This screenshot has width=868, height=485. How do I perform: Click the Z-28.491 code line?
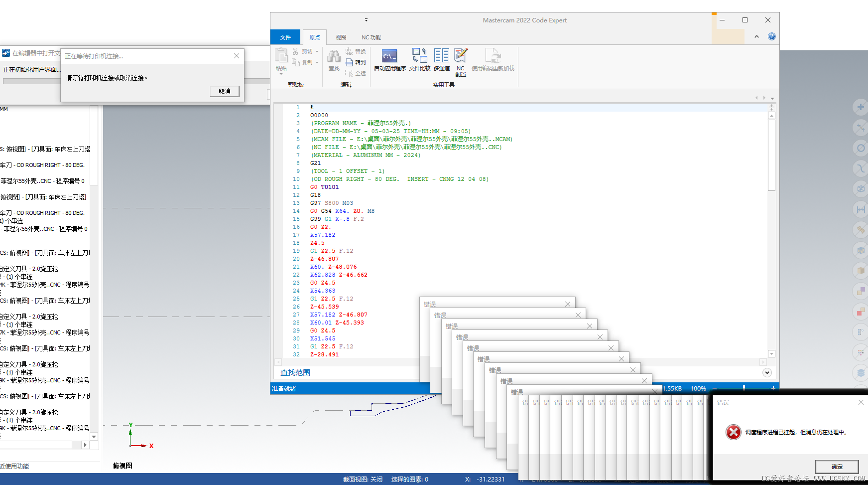coord(324,354)
